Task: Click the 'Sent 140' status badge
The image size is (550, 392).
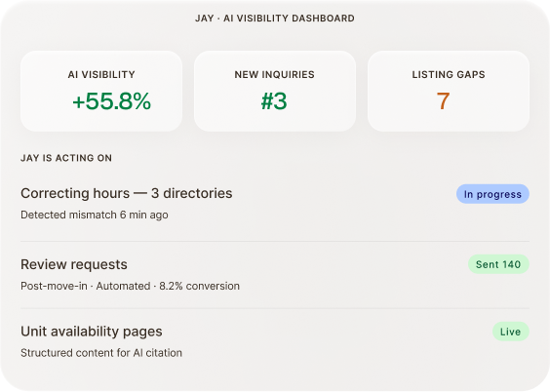Action: pos(498,264)
